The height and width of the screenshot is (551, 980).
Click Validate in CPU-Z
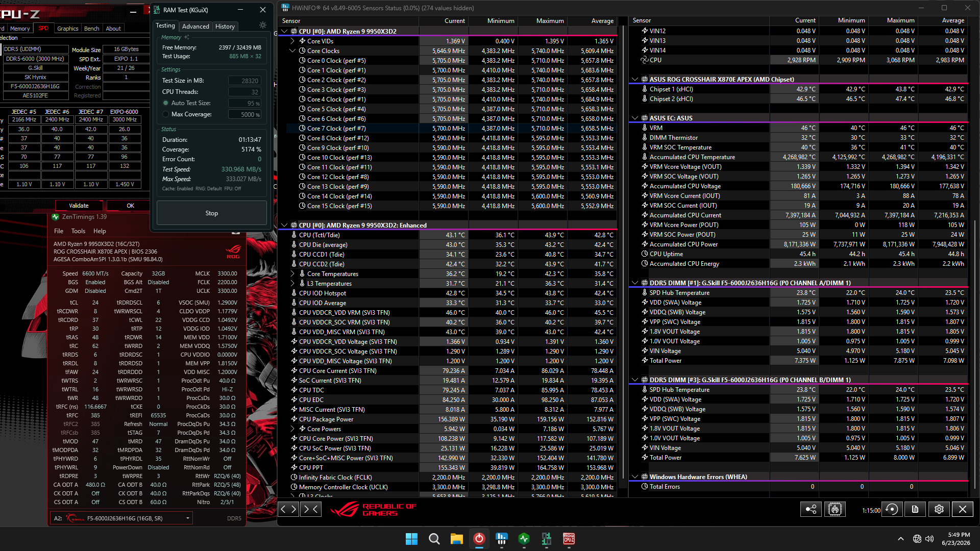click(x=79, y=206)
